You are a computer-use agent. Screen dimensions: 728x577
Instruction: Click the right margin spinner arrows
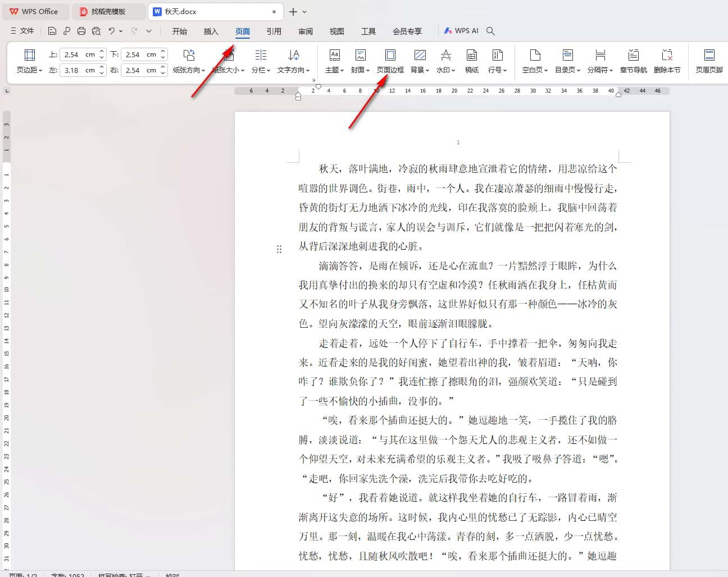point(163,70)
